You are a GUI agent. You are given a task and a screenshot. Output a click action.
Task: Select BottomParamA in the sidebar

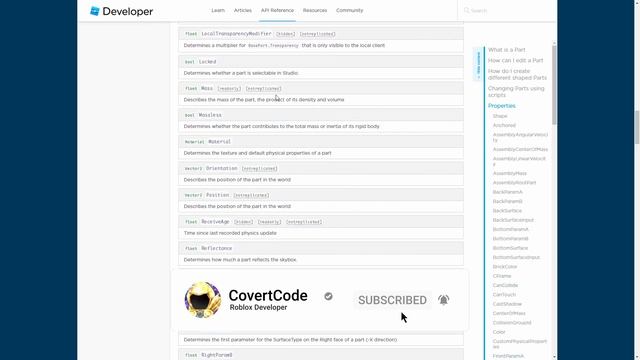coord(511,229)
